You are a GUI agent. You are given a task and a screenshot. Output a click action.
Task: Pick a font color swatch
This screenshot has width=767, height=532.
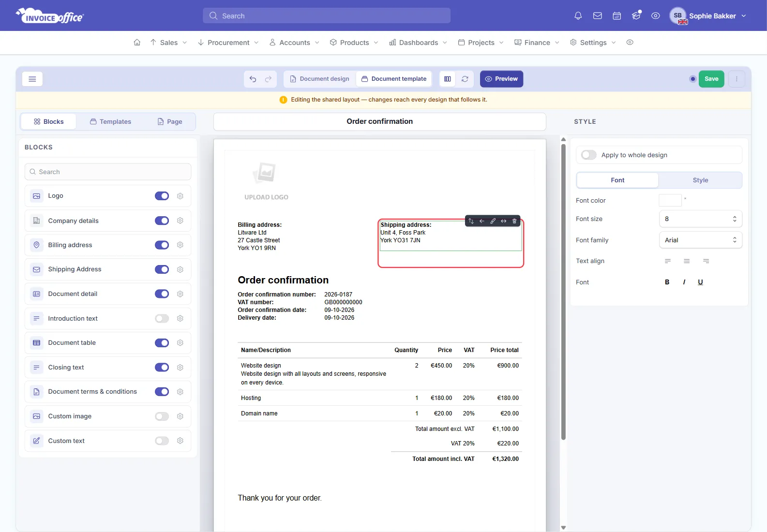click(x=670, y=200)
